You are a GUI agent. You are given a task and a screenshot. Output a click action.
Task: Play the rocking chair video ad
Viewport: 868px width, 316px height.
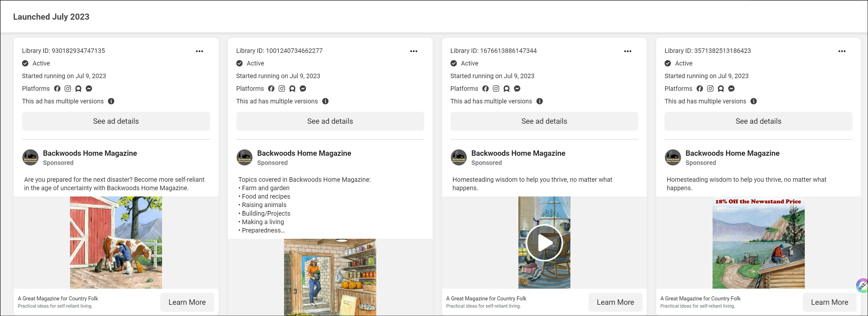[x=544, y=243]
